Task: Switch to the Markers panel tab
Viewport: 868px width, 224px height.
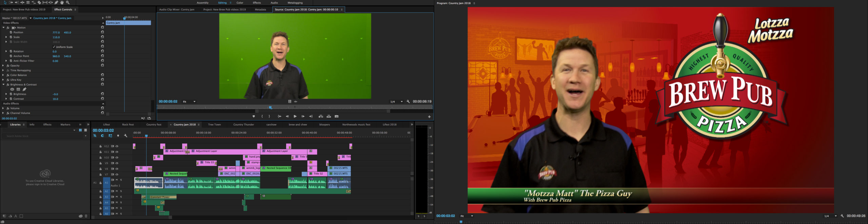Action: [x=65, y=124]
